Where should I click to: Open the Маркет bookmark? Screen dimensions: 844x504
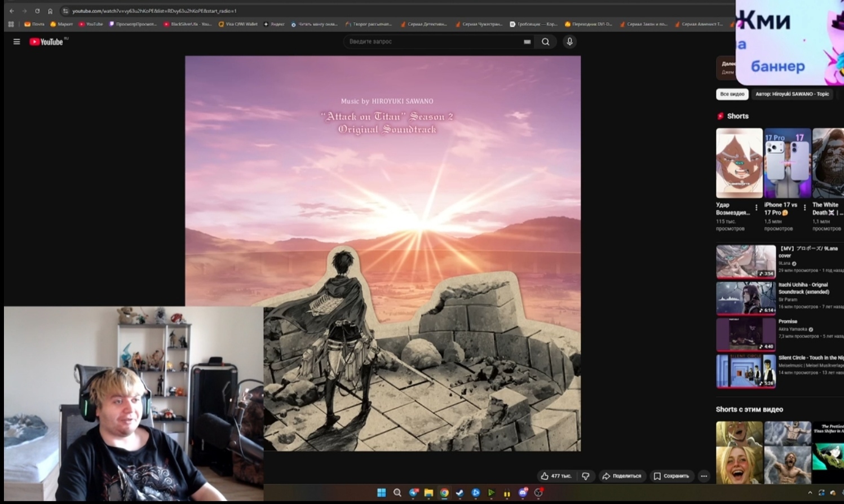61,24
